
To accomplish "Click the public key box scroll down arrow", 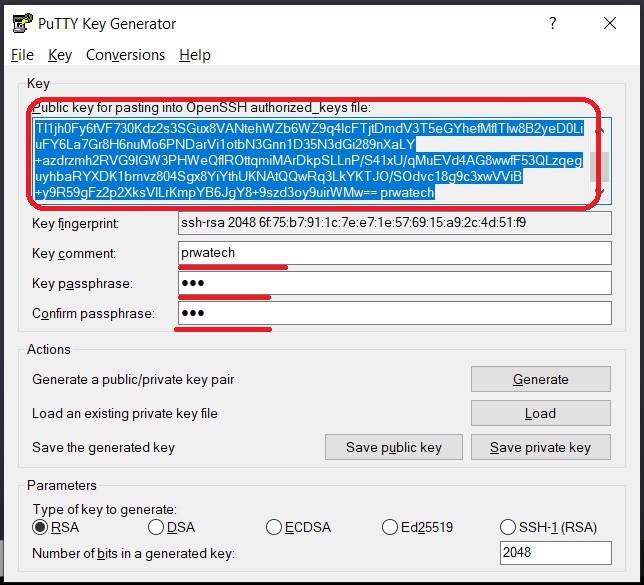I will point(600,192).
